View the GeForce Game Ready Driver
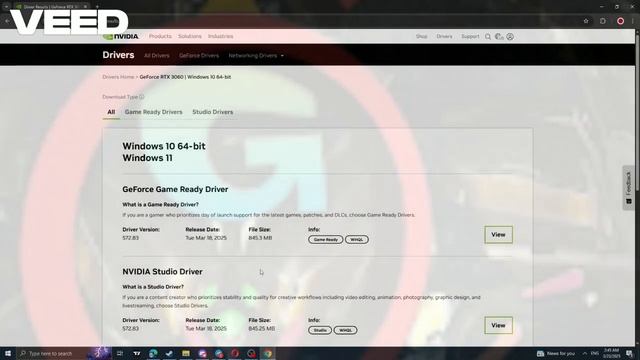640x360 pixels. tap(498, 235)
